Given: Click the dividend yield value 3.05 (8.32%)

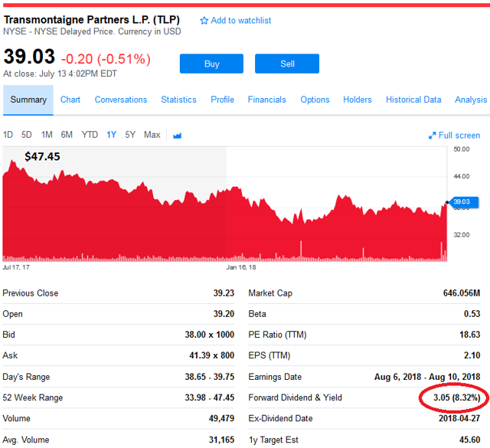Looking at the screenshot, I should [456, 397].
